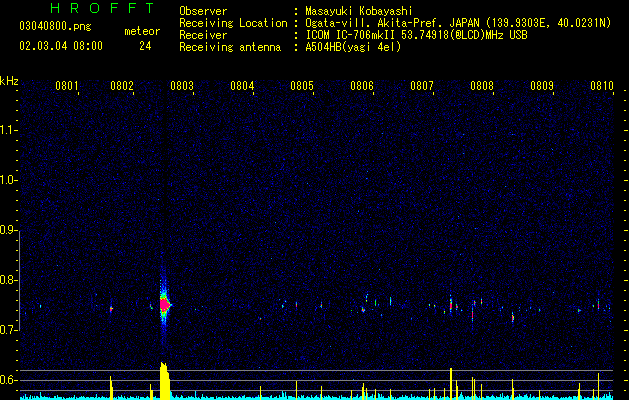The height and width of the screenshot is (400, 629).
Task: Select the ICOM IC-706mkII receiver description
Action: 416,35
